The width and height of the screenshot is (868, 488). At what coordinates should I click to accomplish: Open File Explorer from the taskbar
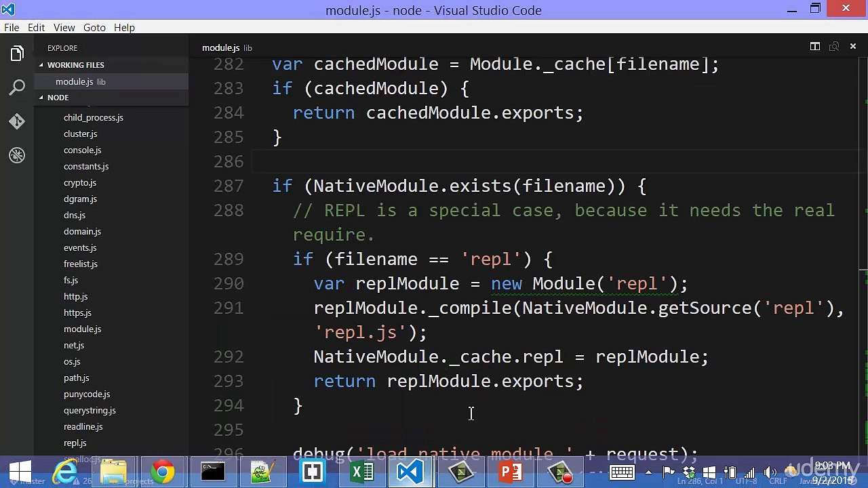(114, 472)
